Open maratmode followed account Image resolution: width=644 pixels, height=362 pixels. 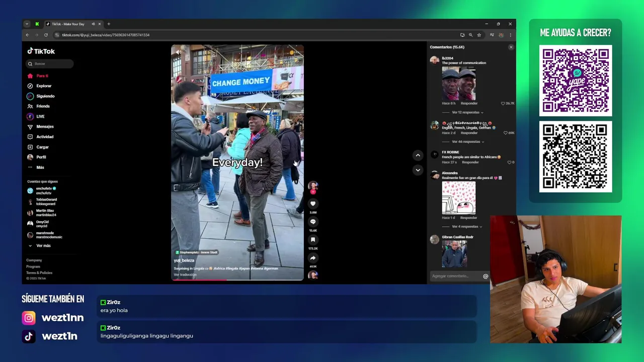point(45,235)
